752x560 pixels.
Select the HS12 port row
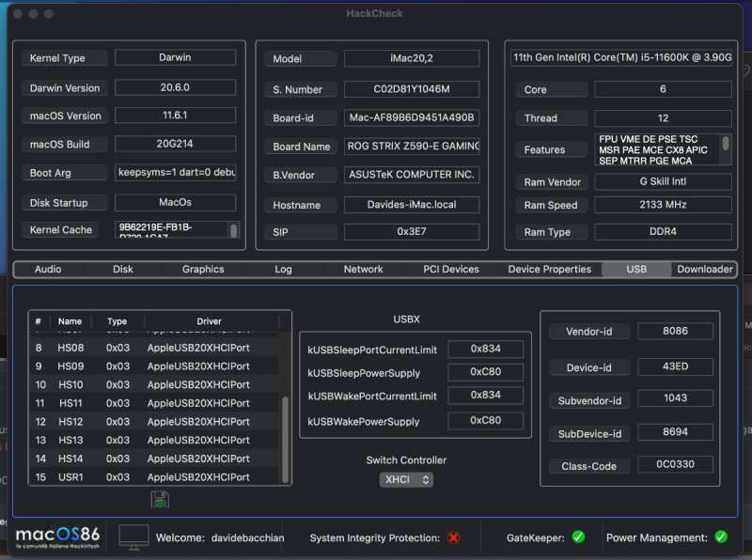[x=154, y=422]
